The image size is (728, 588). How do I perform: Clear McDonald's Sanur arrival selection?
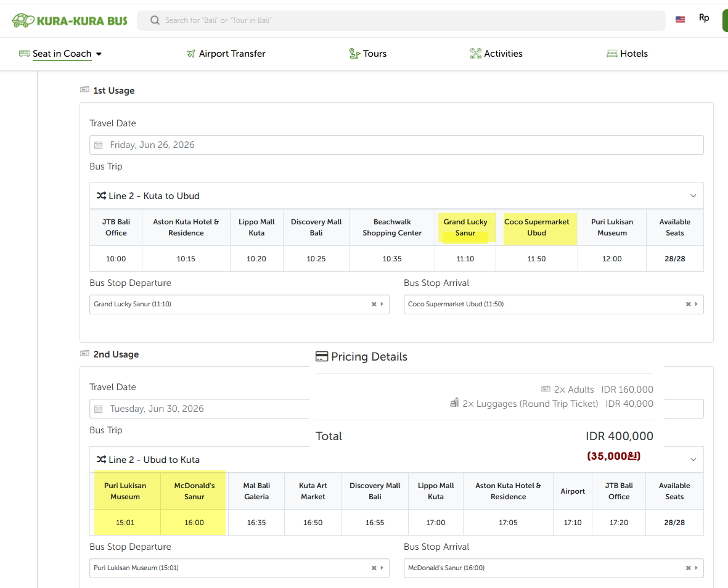[688, 568]
